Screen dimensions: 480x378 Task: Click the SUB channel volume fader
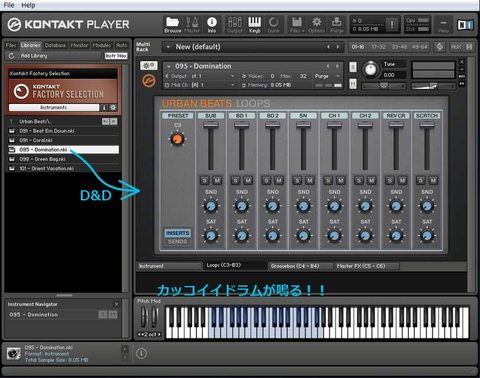pos(211,124)
